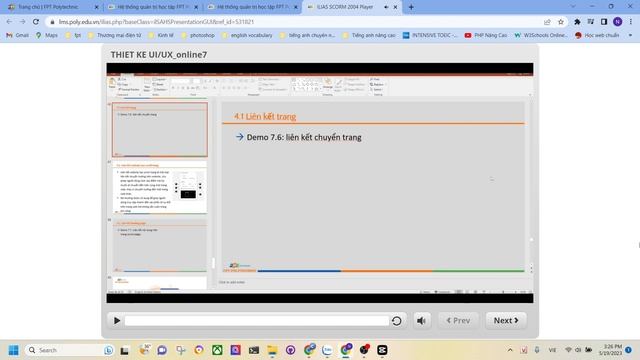The width and height of the screenshot is (640, 360).
Task: Open a new browser tab
Action: coord(411,7)
